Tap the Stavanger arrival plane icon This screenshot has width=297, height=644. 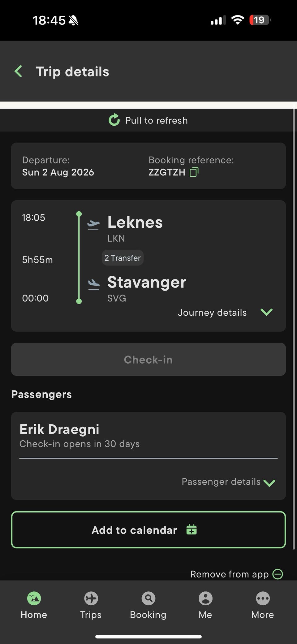(93, 284)
